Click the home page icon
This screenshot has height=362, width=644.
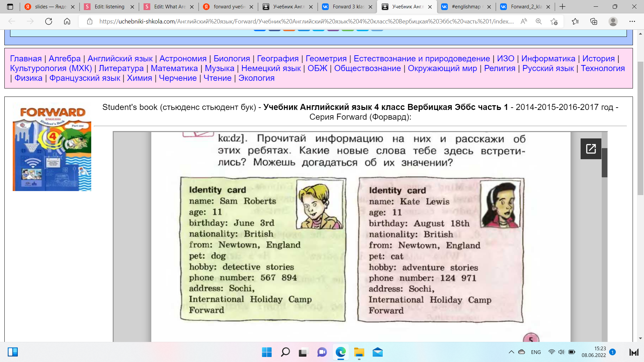tap(67, 21)
